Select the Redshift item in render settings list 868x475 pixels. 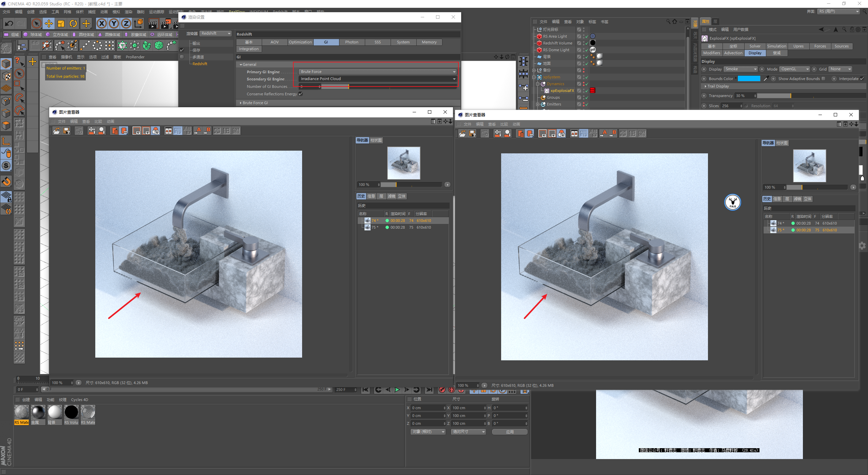[200, 64]
